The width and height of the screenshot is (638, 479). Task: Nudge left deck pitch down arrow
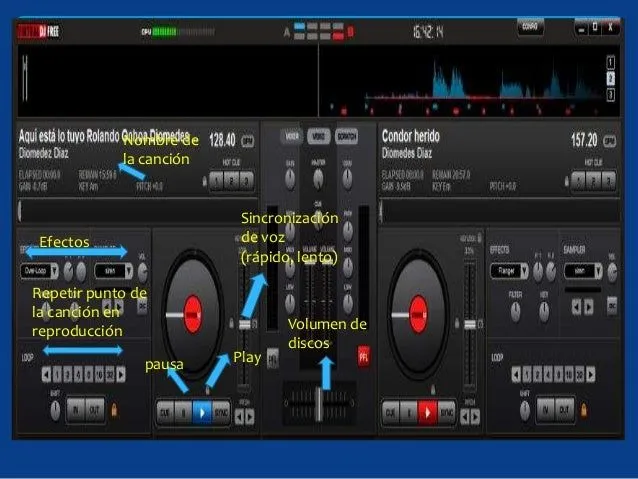tap(240, 417)
